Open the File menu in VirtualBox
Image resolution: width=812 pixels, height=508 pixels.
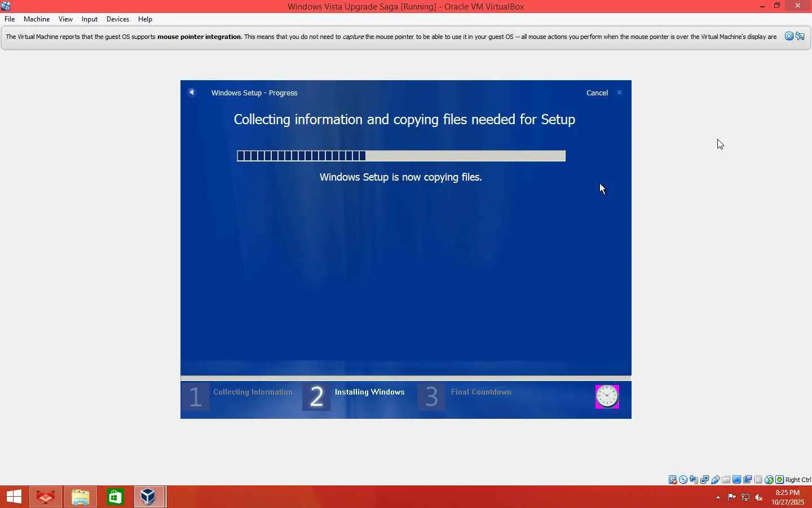pyautogui.click(x=10, y=19)
